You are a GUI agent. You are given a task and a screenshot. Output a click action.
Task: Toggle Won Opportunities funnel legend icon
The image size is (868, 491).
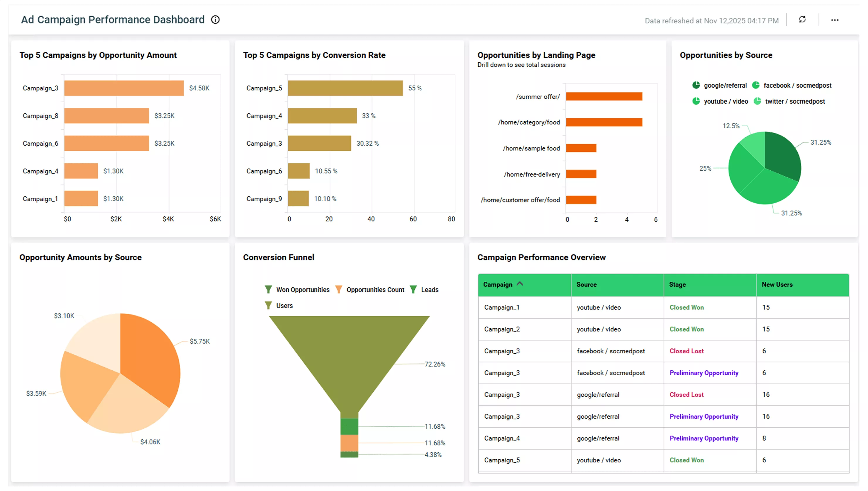(268, 290)
